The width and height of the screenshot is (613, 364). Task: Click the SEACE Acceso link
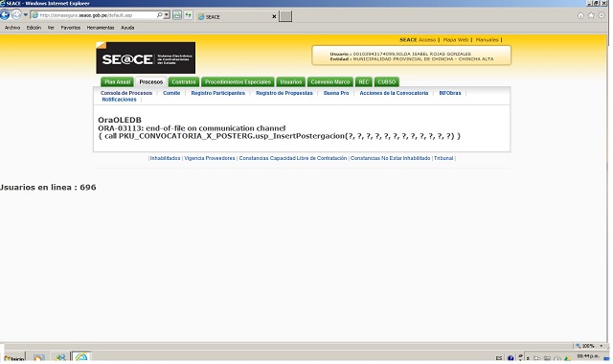point(418,40)
